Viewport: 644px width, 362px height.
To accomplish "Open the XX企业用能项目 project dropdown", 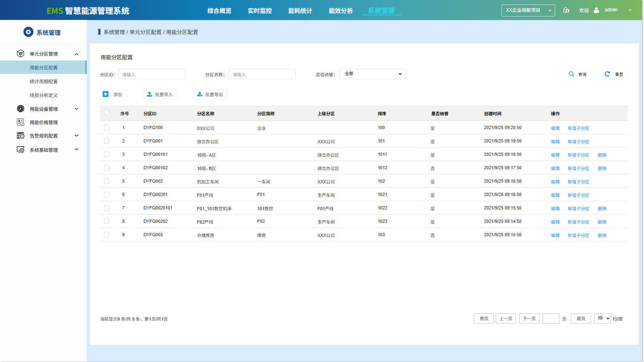I will click(x=528, y=10).
